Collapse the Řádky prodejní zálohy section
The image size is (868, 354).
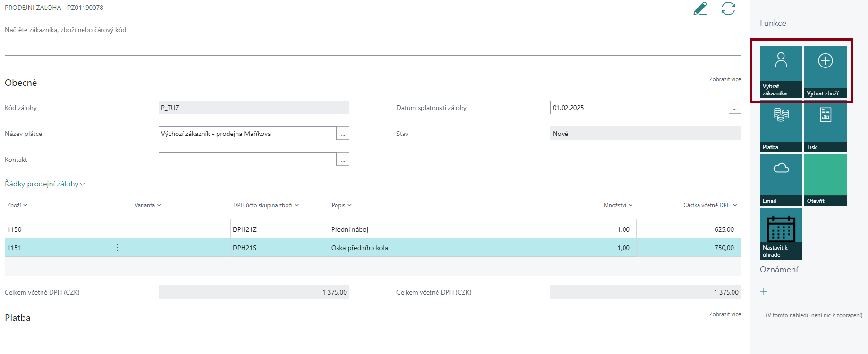(45, 184)
